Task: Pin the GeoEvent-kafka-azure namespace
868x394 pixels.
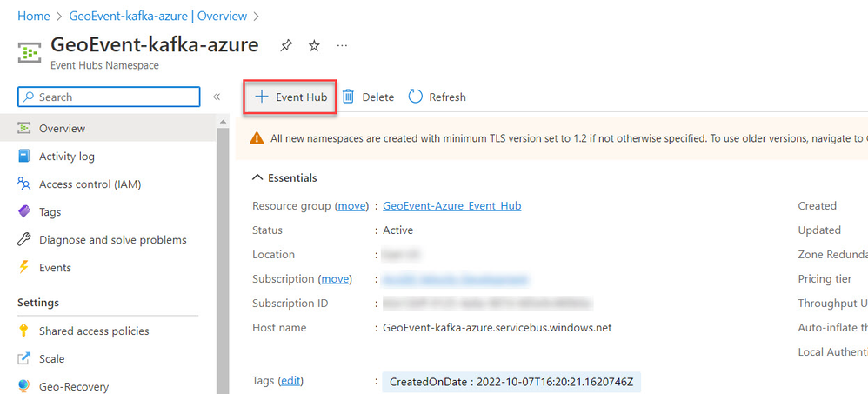Action: click(x=285, y=45)
